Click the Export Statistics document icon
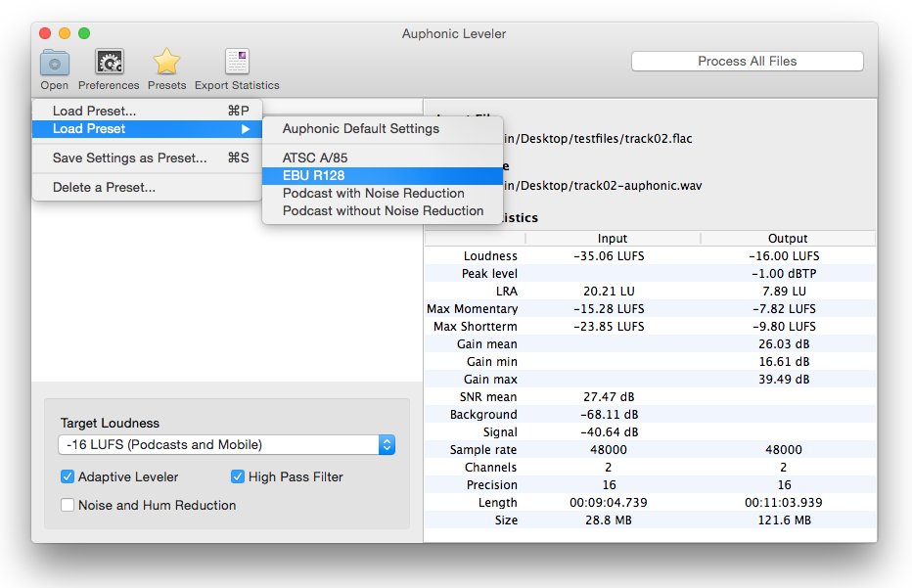 [238, 62]
